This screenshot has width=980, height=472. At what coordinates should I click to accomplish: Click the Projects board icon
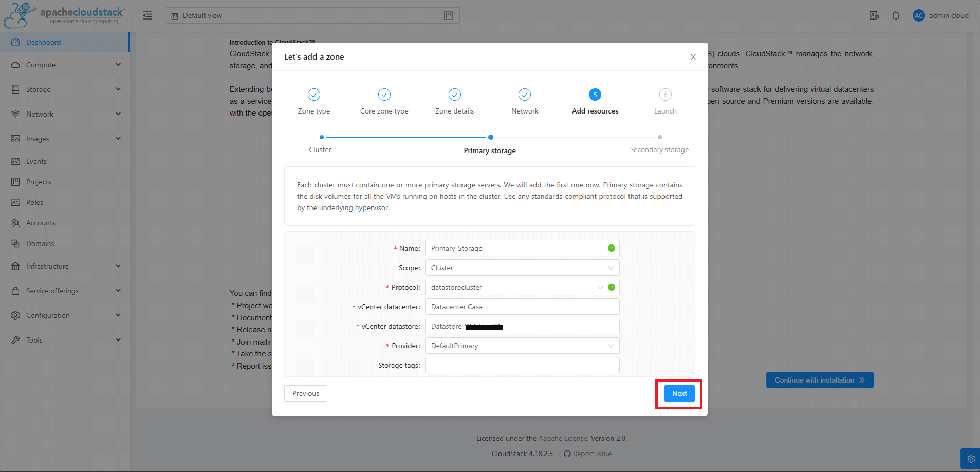click(15, 182)
